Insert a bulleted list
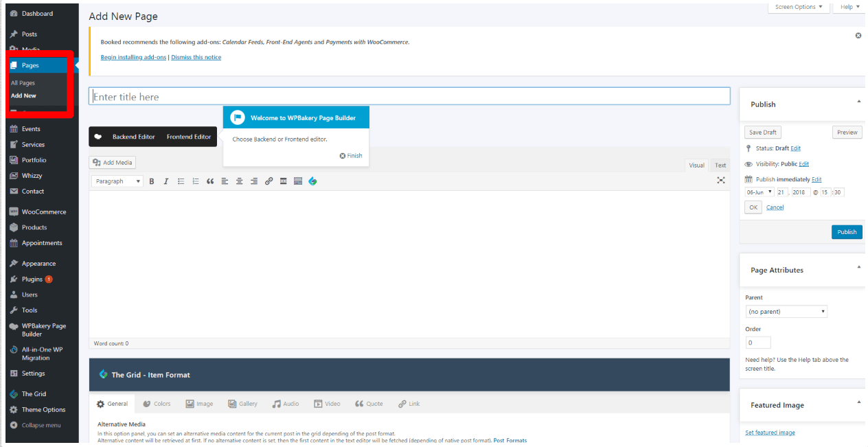This screenshot has height=447, width=868. coord(181,181)
